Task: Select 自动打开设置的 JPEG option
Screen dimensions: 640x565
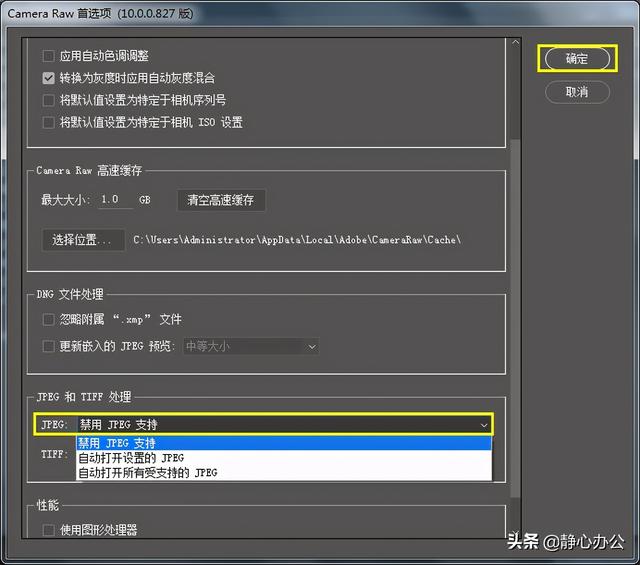Action: pos(284,458)
